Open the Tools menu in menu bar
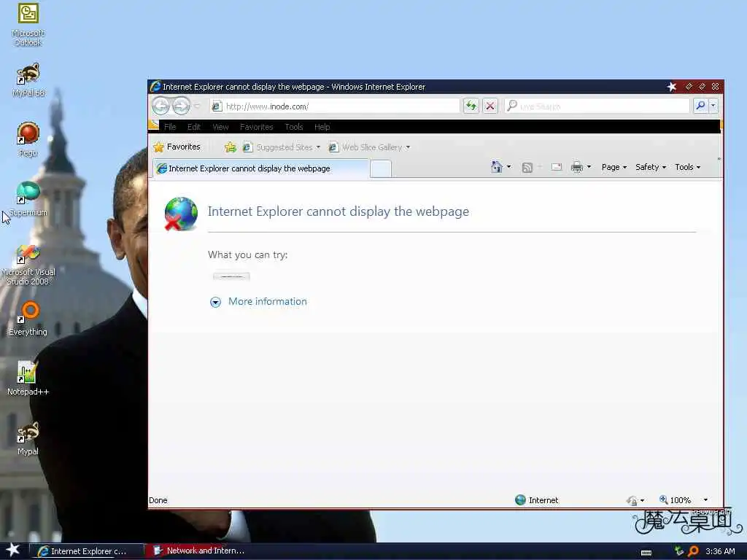 click(294, 127)
